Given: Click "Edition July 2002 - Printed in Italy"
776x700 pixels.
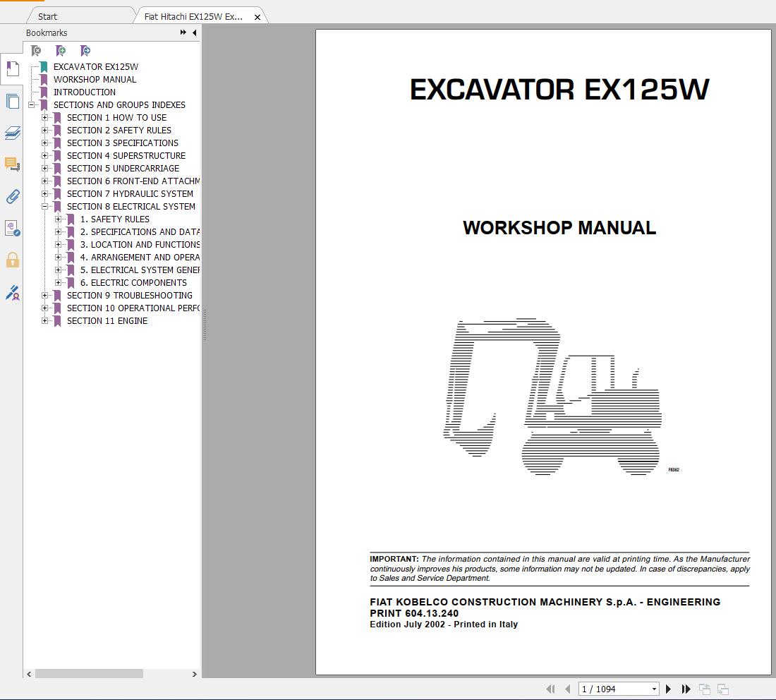Looking at the screenshot, I should tap(444, 624).
